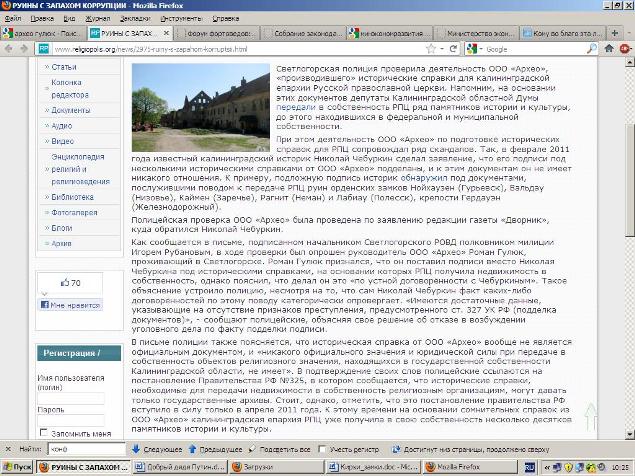Image resolution: width=635 pixels, height=476 pixels.
Task: Open the Журнал menu
Action: [98, 19]
